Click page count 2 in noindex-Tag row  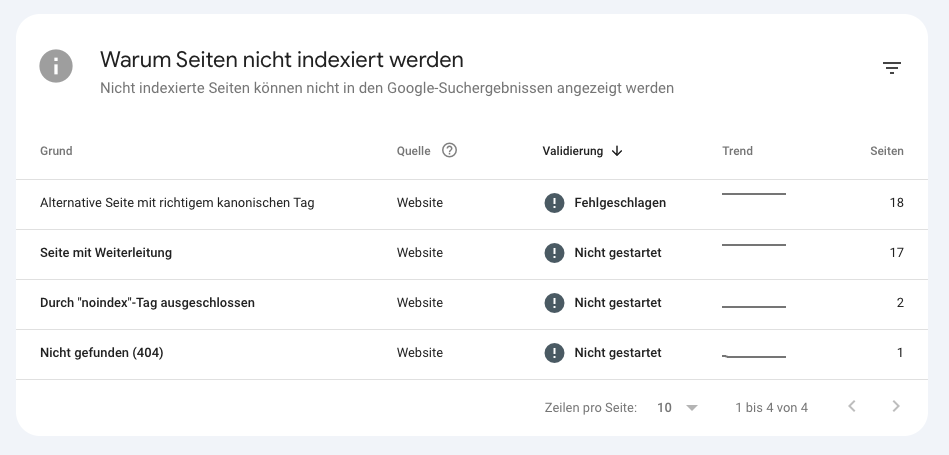[x=900, y=303]
